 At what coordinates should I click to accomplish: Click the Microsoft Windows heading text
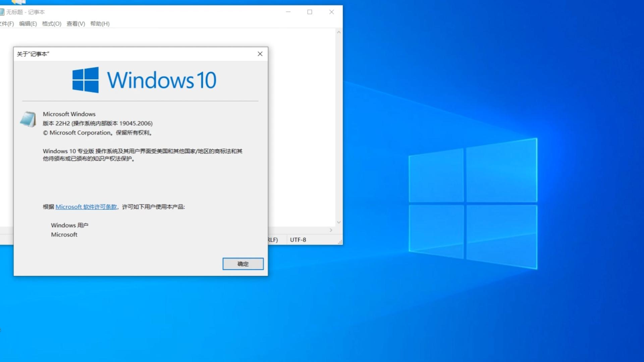coord(69,114)
